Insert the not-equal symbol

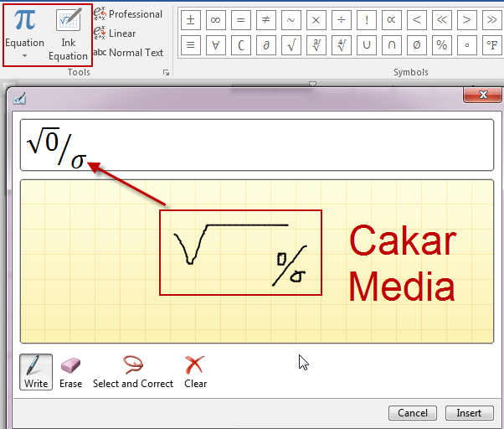click(266, 20)
